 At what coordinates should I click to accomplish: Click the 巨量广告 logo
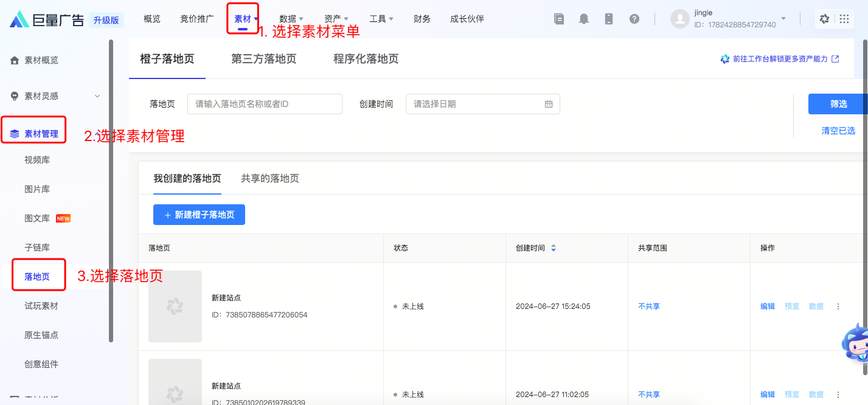(x=47, y=20)
